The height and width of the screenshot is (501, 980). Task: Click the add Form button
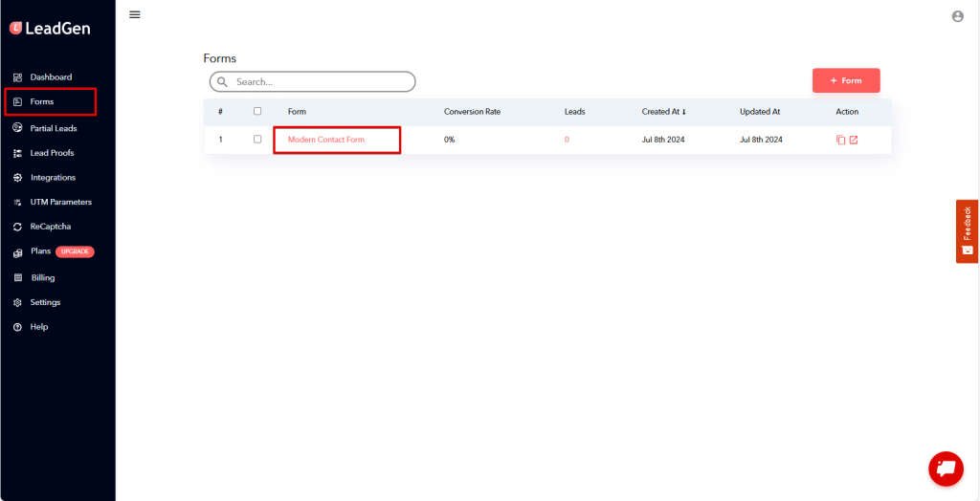click(x=845, y=81)
